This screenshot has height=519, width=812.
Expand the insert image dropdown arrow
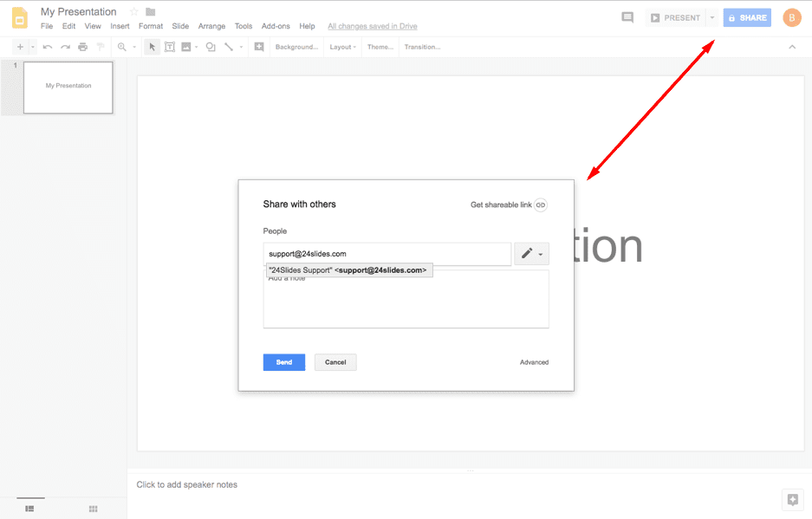tap(196, 47)
